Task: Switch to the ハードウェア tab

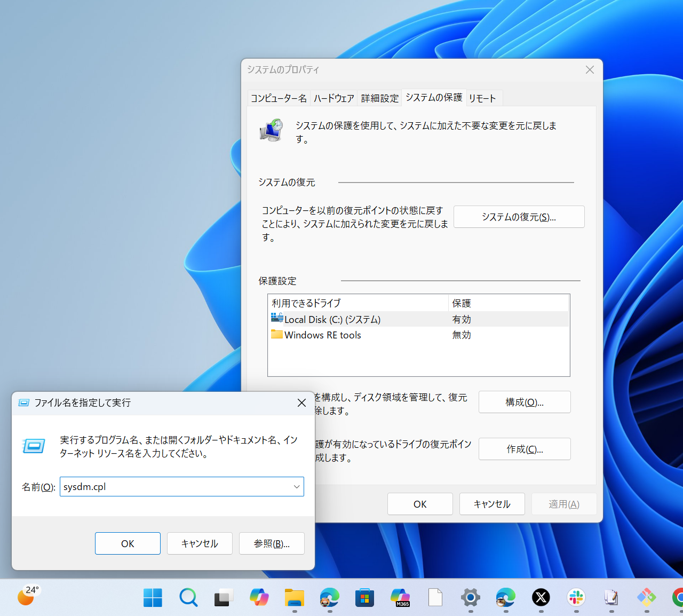Action: pos(333,98)
